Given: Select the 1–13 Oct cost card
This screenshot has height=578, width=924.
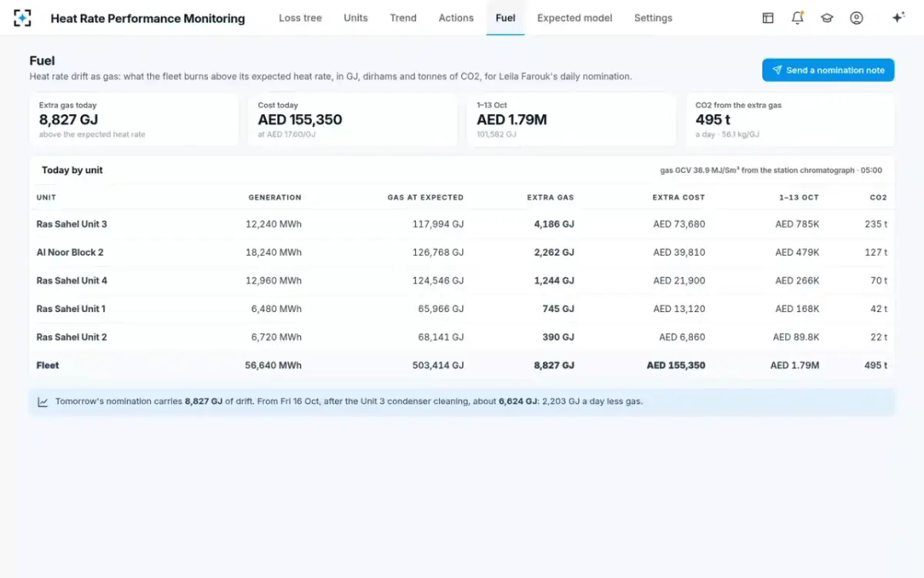Looking at the screenshot, I should [571, 120].
